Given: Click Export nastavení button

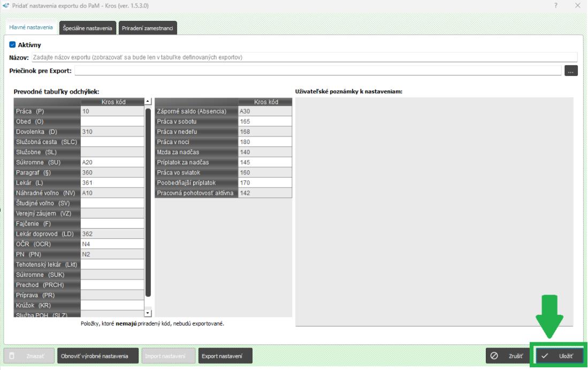Looking at the screenshot, I should click(x=225, y=356).
